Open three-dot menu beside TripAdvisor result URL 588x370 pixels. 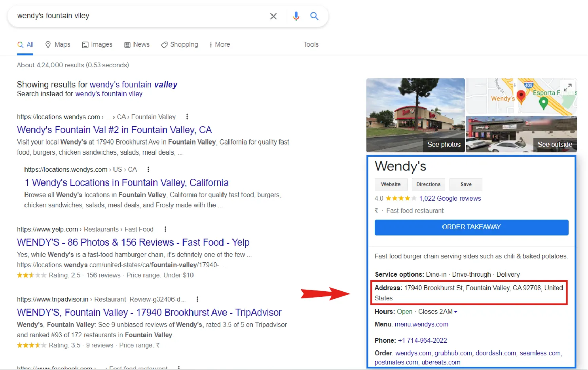tap(197, 299)
